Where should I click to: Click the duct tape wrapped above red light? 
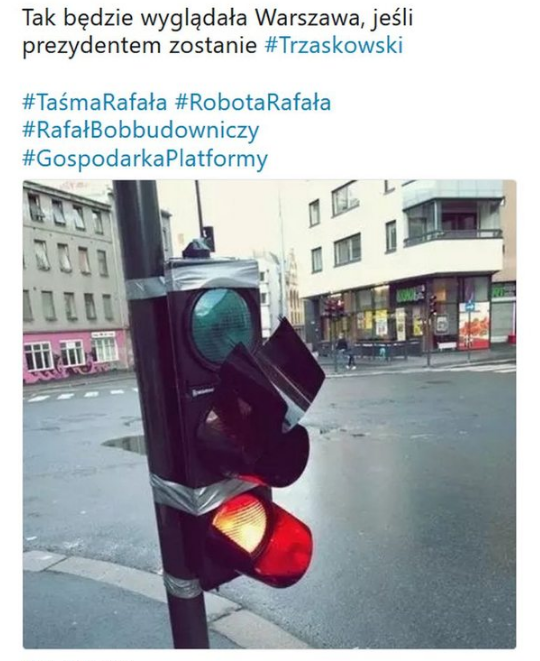(x=198, y=491)
